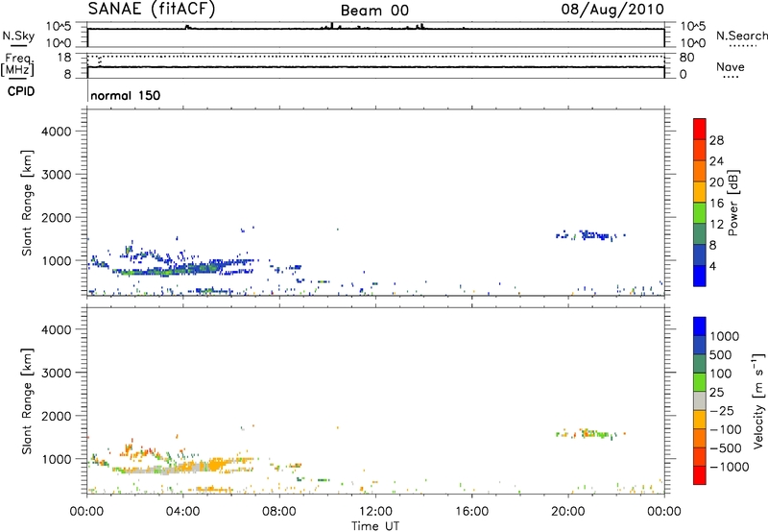Click the 16:00 time axis label

471,512
